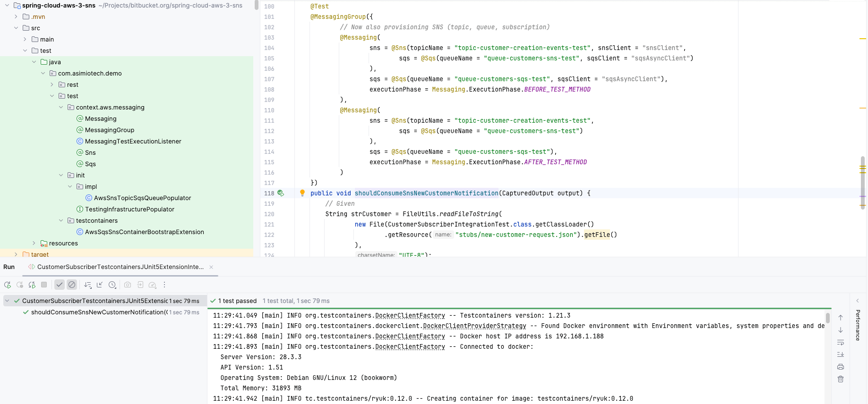Click the yellow lightbulb intention icon

click(302, 193)
